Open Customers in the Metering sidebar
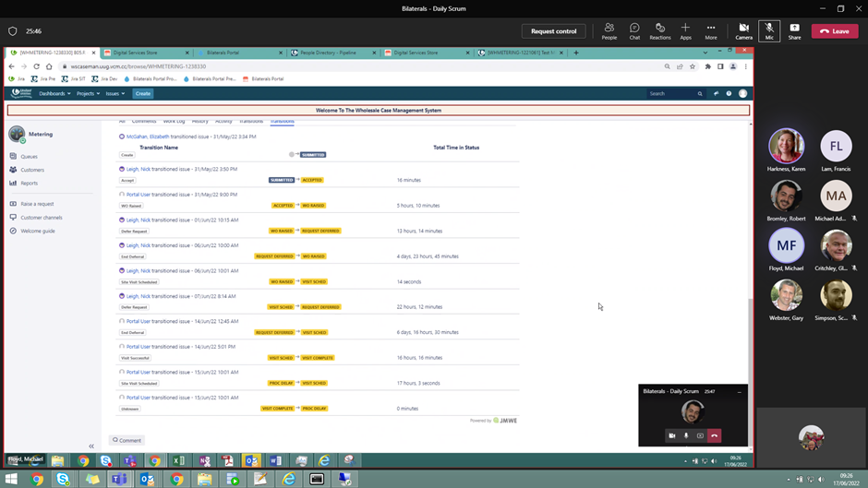Screen dimensions: 868x488 32,170
